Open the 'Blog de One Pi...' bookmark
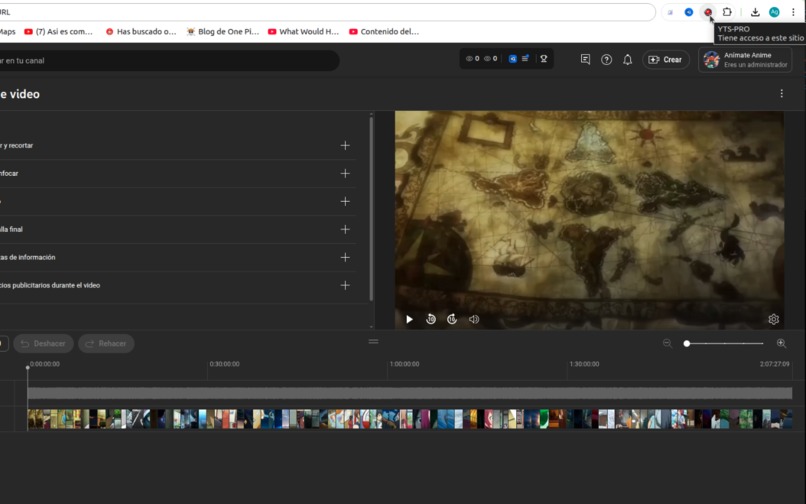The image size is (806, 504). pyautogui.click(x=223, y=31)
